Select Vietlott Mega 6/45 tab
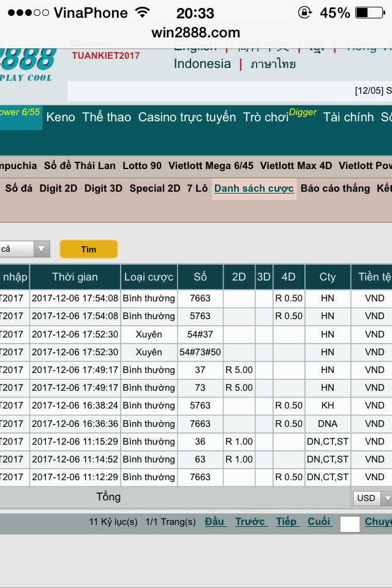The width and height of the screenshot is (392, 588). point(211,165)
